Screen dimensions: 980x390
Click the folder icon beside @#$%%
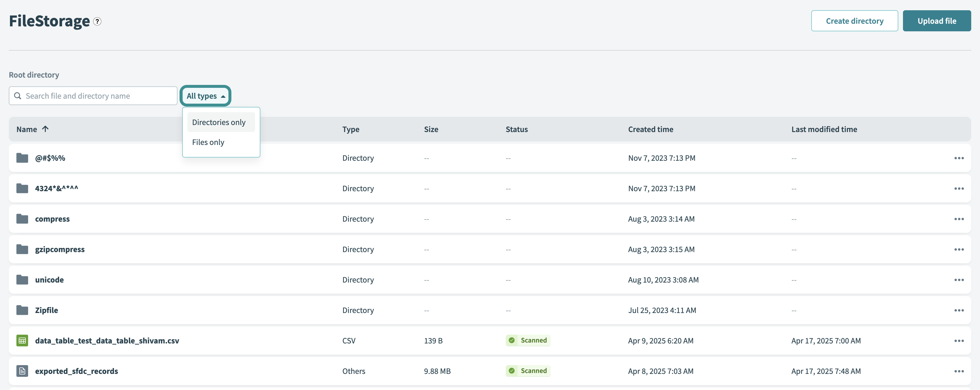click(x=22, y=158)
